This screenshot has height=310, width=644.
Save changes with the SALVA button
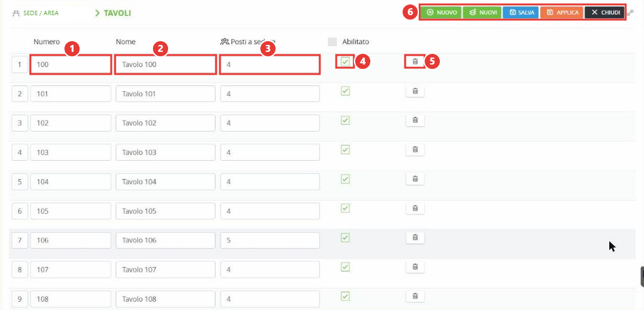(x=521, y=13)
